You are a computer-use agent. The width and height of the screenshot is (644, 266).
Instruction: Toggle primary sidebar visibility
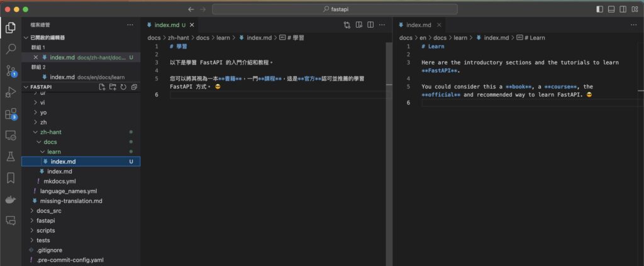click(599, 9)
